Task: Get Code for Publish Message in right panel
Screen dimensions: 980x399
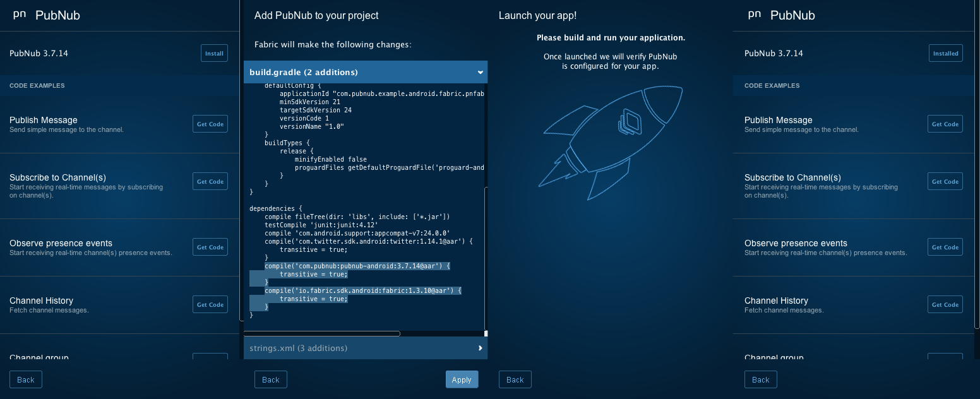Action: (945, 124)
